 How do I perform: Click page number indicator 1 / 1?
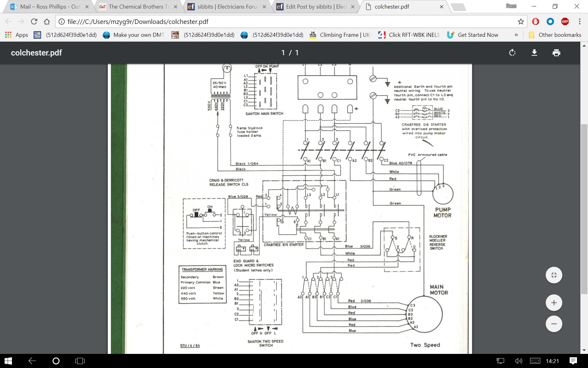[x=290, y=53]
